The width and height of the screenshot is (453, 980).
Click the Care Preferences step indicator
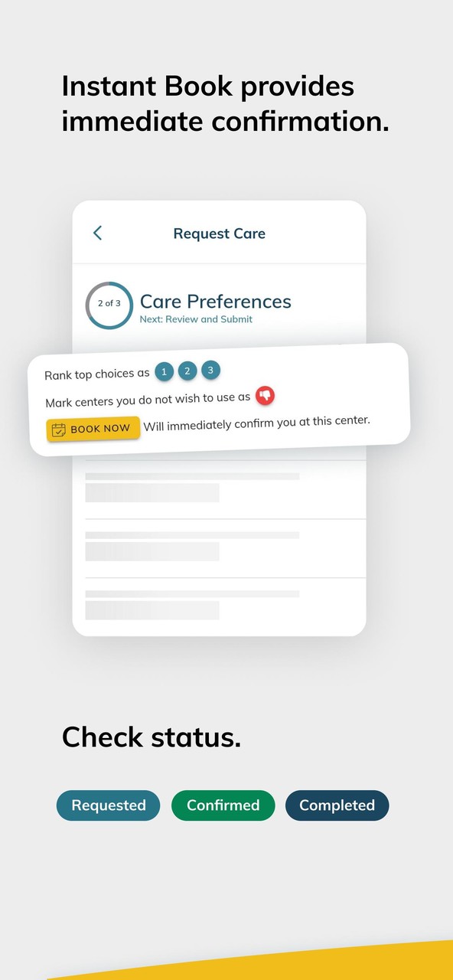click(x=215, y=302)
